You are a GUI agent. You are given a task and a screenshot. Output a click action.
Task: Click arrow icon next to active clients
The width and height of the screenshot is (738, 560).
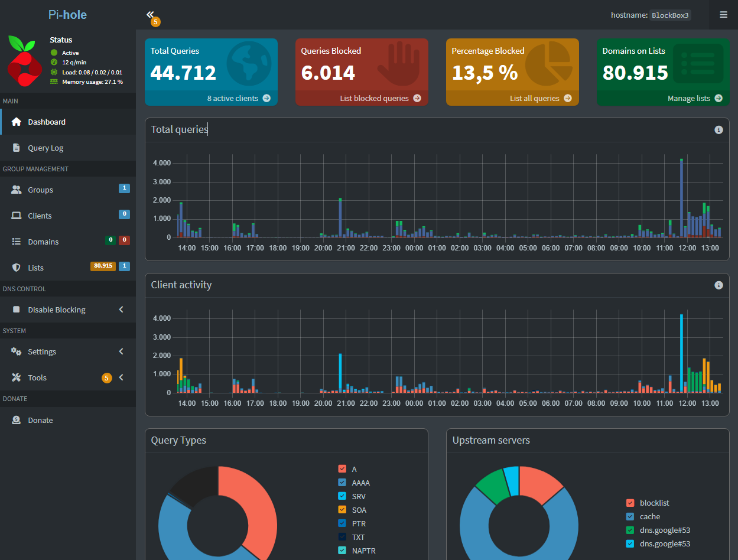266,99
